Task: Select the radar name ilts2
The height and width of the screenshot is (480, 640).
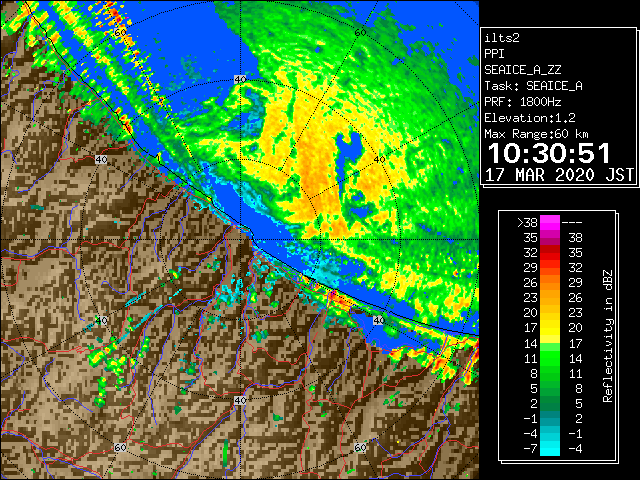Action: (502, 38)
